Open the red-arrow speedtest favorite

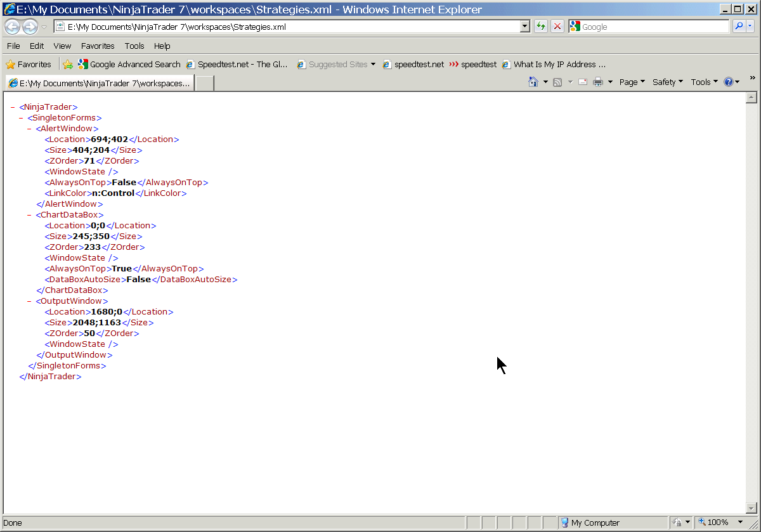(473, 64)
